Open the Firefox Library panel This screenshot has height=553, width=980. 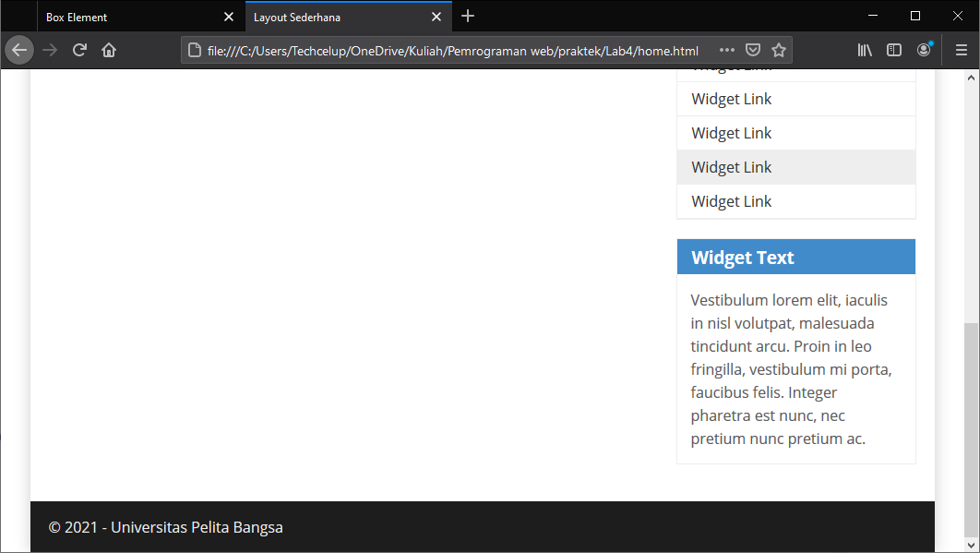pos(865,50)
